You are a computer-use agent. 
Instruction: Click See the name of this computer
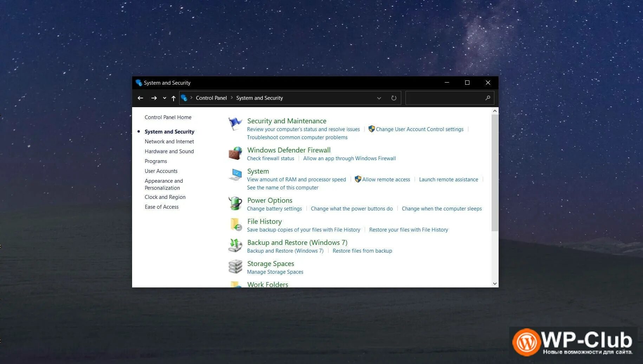[282, 188]
